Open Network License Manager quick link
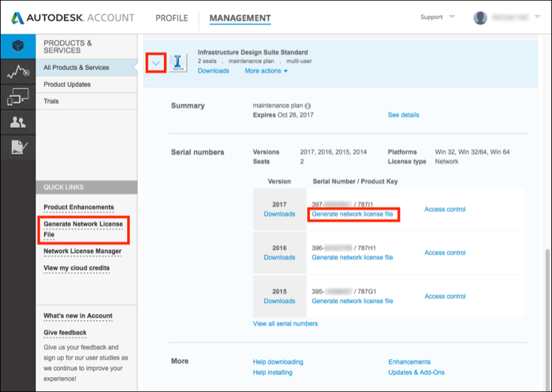The width and height of the screenshot is (552, 392). coord(82,251)
